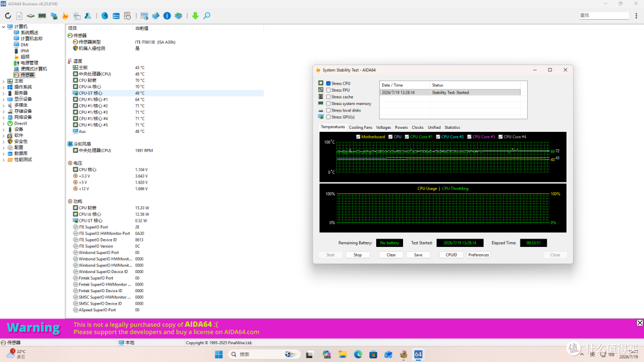644x362 pixels.
Task: Click the user silhouette toolbar icon
Action: click(88, 16)
